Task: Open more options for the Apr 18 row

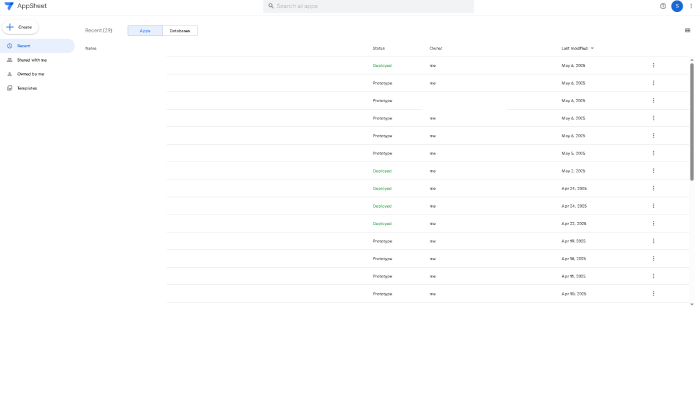Action: 654,259
